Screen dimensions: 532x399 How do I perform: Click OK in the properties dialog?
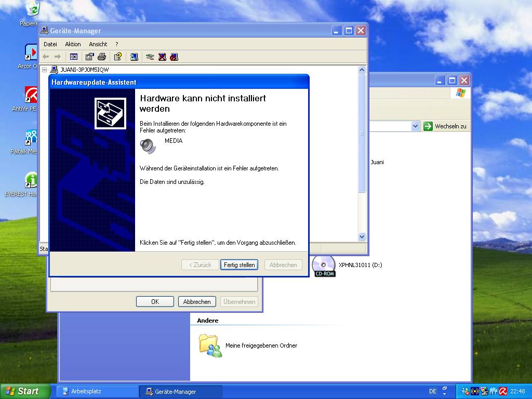[x=155, y=302]
